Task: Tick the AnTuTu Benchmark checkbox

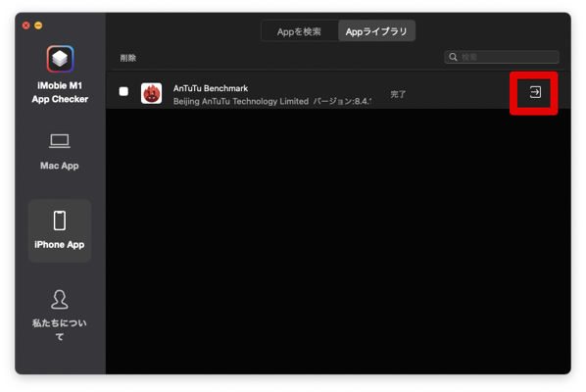Action: (123, 91)
